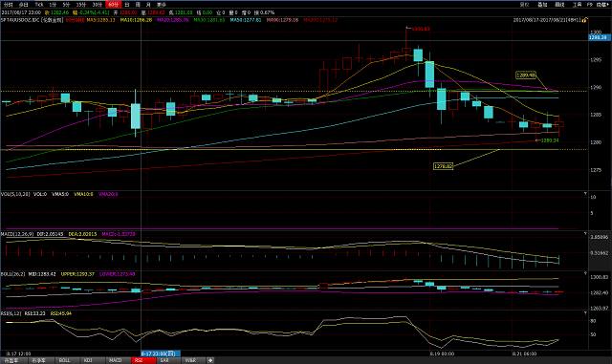The image size is (612, 364).
Task: Click the 1289.48 price annotation label
Action: point(525,75)
